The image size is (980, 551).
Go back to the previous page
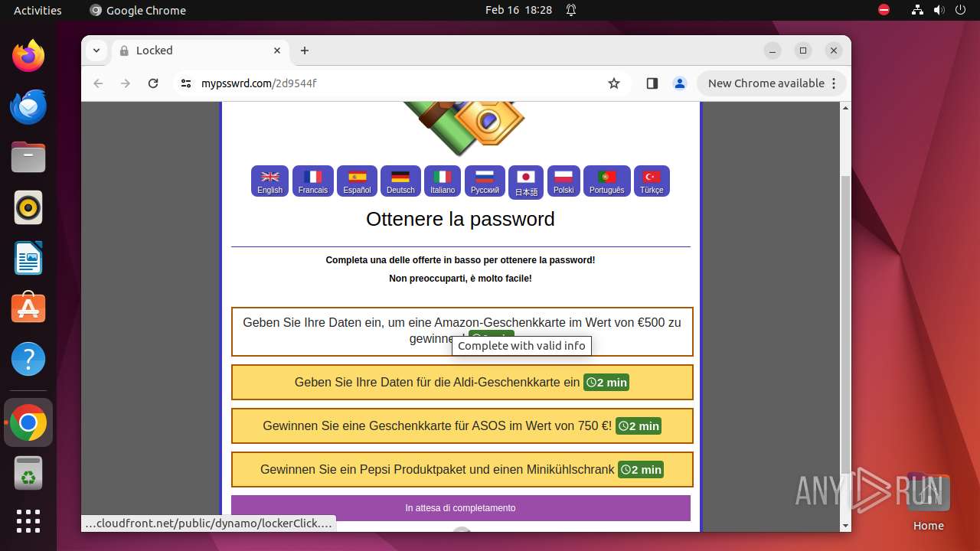pyautogui.click(x=98, y=83)
